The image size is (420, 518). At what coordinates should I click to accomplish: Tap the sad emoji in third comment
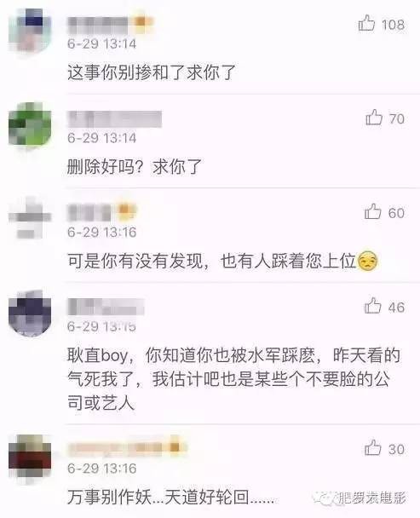click(x=368, y=261)
